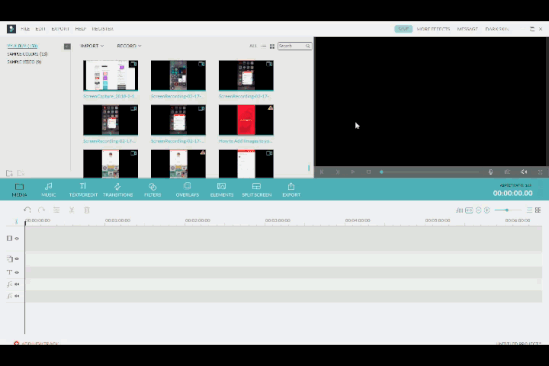
Task: Click the timeline zoom in plus icon
Action: click(487, 210)
